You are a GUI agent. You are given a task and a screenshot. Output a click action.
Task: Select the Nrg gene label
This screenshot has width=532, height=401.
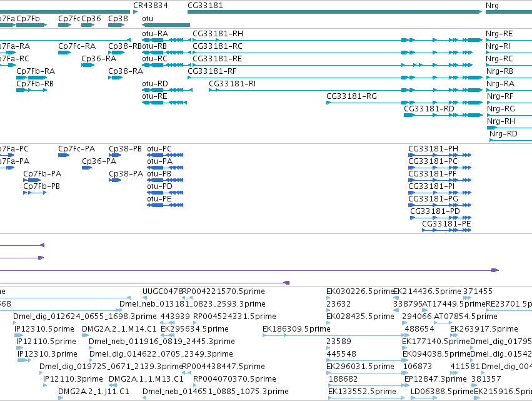492,6
